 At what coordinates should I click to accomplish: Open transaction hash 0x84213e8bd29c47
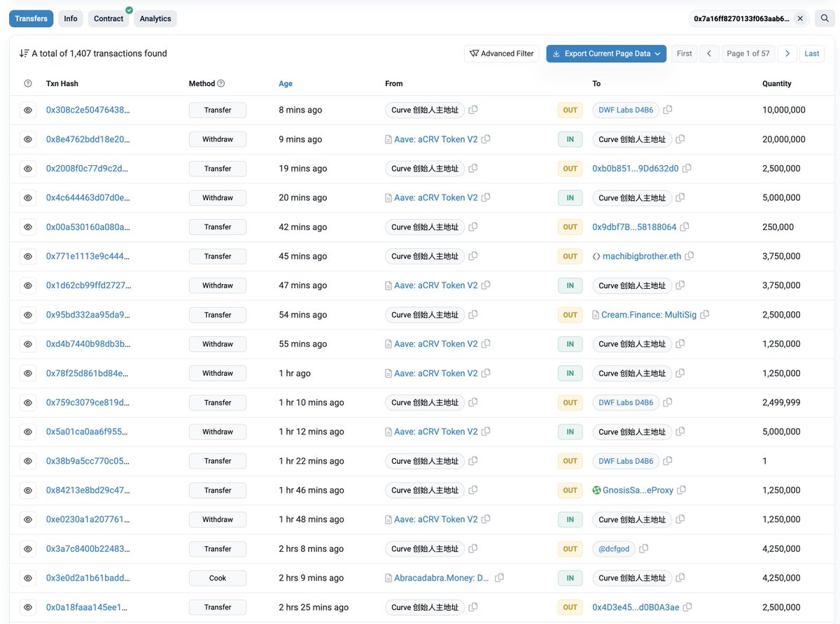88,490
